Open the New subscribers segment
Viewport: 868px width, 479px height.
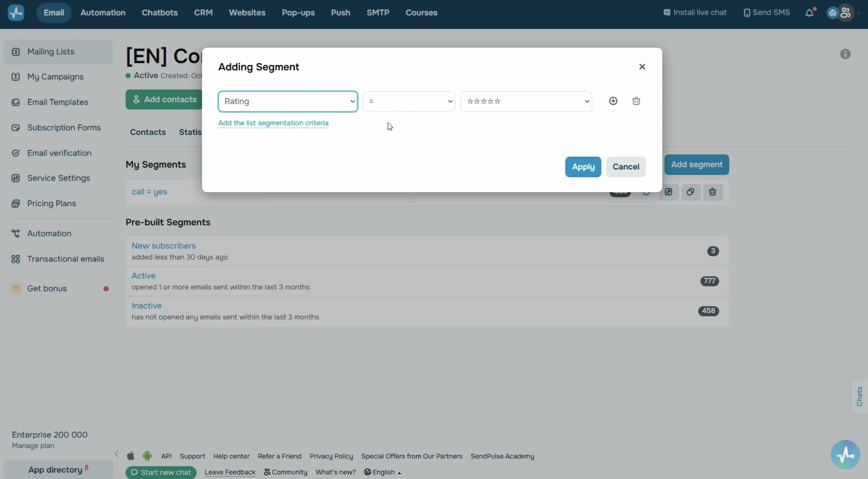pos(164,246)
